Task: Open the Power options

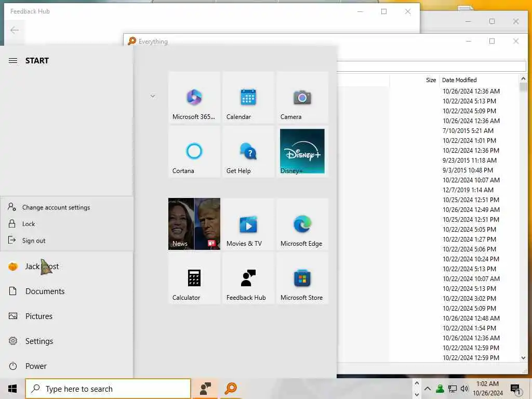Action: 66,366
